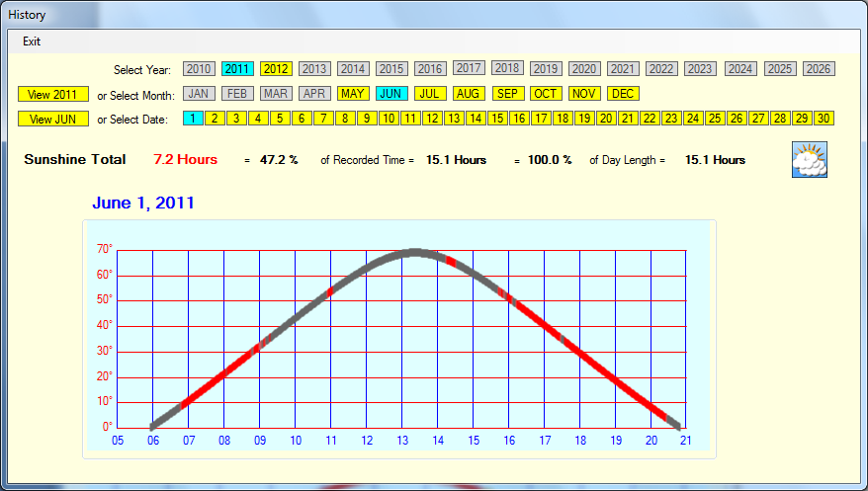Image resolution: width=868 pixels, height=491 pixels.
Task: Select the FEB month button
Action: point(237,94)
